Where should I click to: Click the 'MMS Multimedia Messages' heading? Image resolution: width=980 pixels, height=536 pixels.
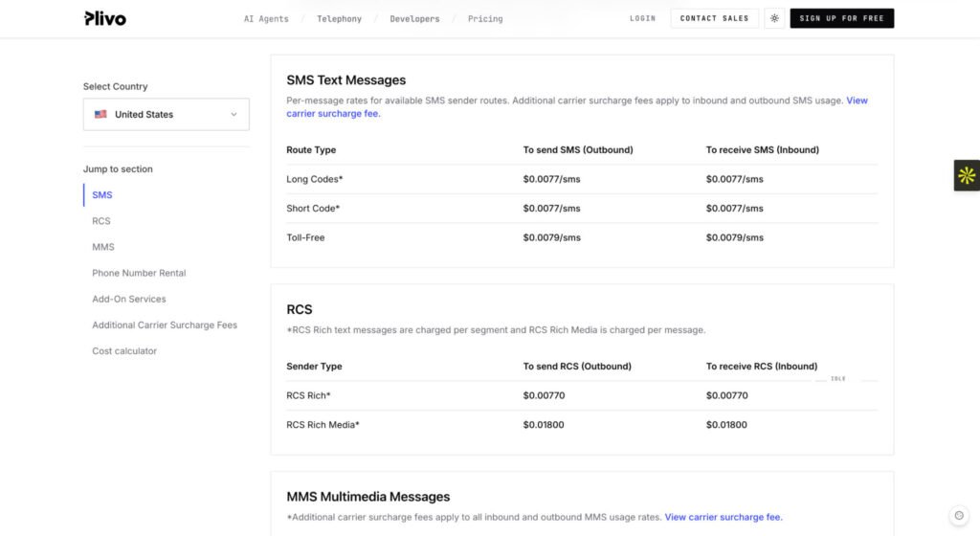368,497
